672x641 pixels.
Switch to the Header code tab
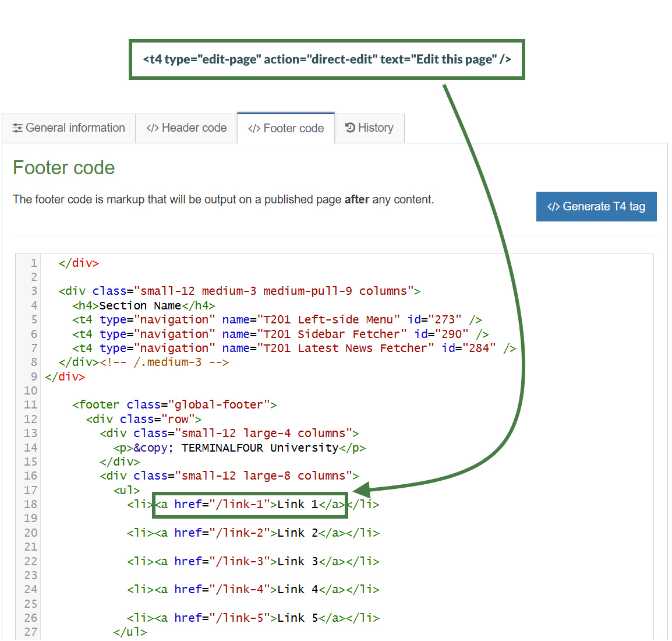(186, 128)
